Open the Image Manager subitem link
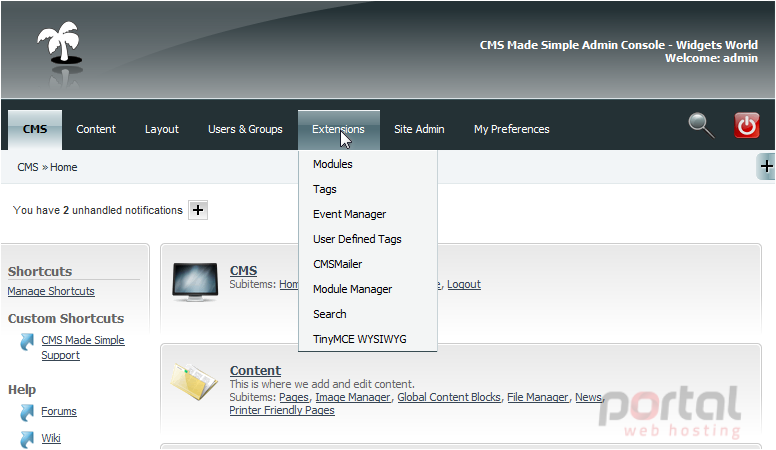This screenshot has height=450, width=776. click(x=353, y=397)
